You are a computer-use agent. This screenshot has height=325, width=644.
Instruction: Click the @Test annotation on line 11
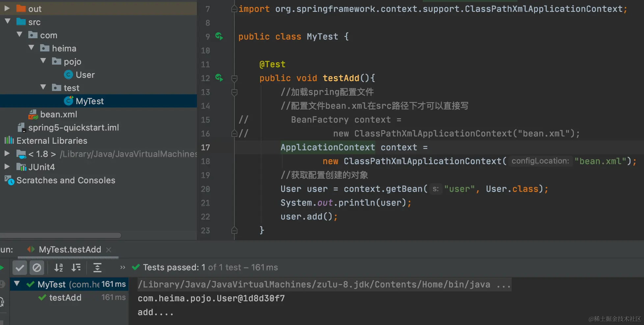tap(272, 64)
